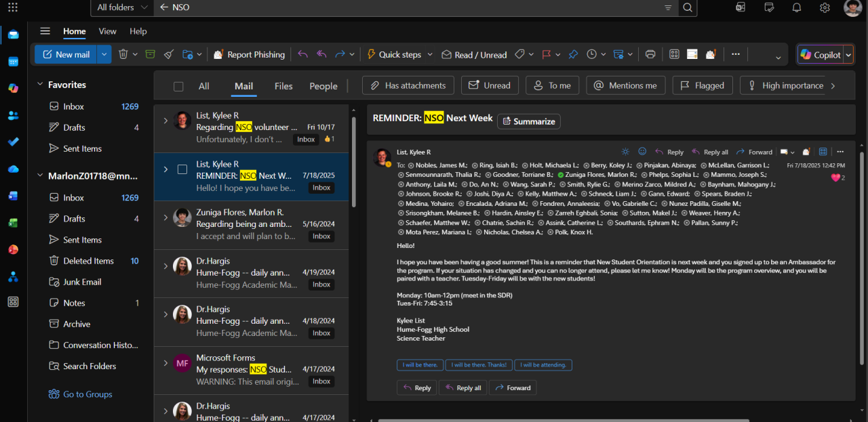This screenshot has width=868, height=422.
Task: Open the Deleted Items folder
Action: pyautogui.click(x=88, y=261)
